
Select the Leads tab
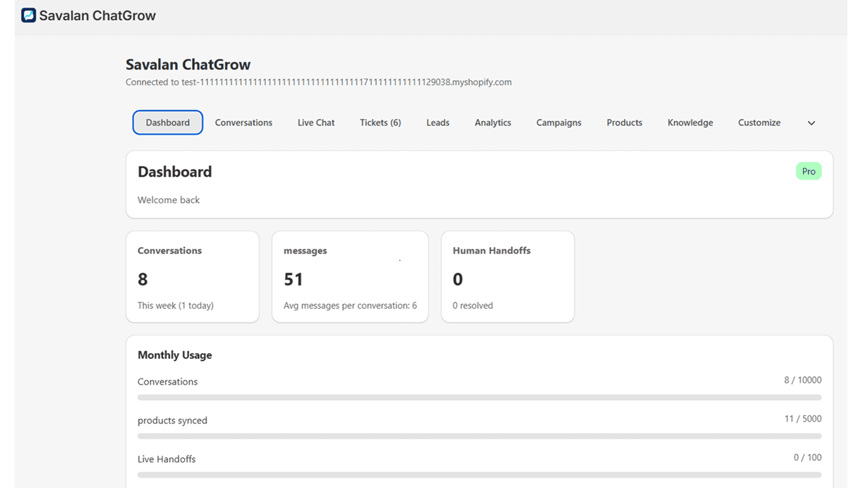pyautogui.click(x=438, y=123)
